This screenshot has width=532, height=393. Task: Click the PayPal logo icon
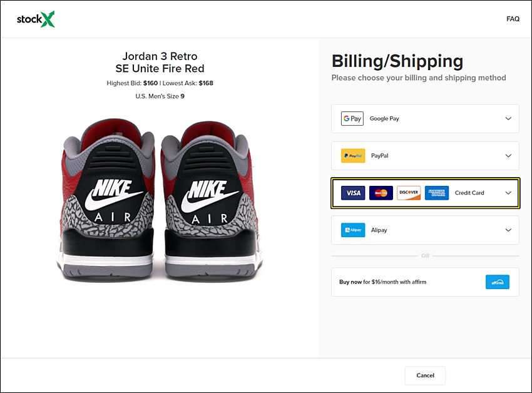click(353, 156)
